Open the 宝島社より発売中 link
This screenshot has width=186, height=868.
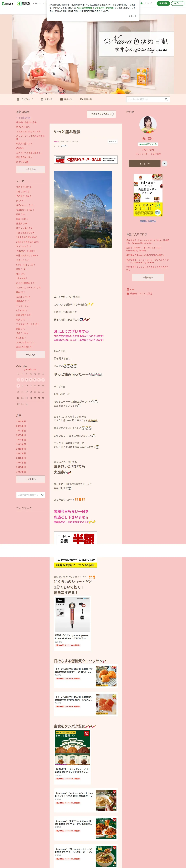(x=148, y=221)
